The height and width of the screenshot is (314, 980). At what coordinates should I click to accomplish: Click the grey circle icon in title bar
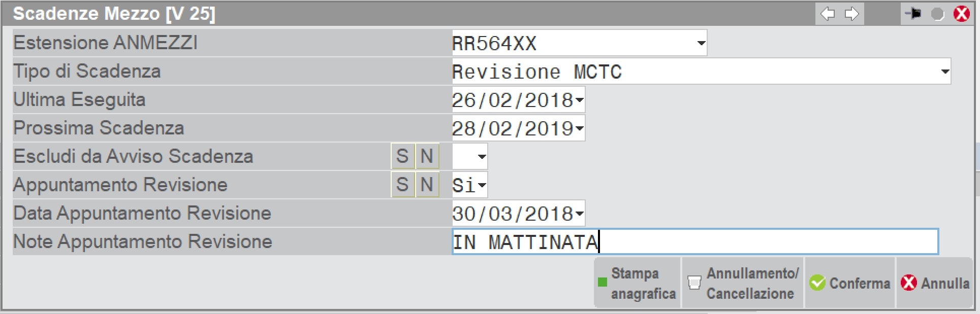pyautogui.click(x=937, y=14)
